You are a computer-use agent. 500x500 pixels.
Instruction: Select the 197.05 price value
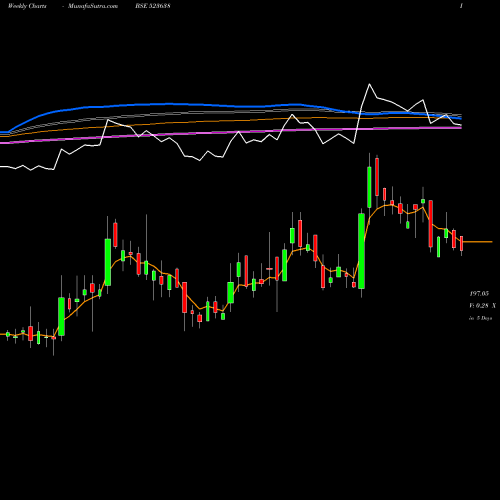tap(479, 294)
